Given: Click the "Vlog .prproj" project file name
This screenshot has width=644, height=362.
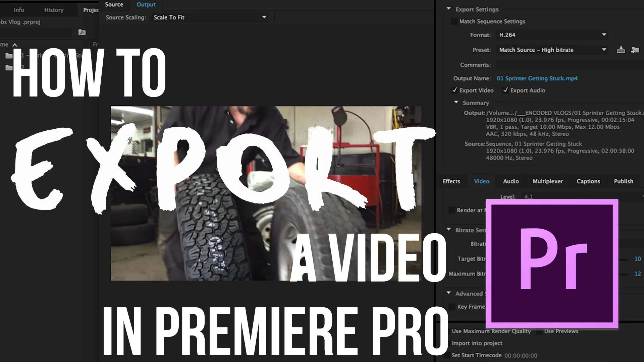Looking at the screenshot, I should click(x=24, y=22).
